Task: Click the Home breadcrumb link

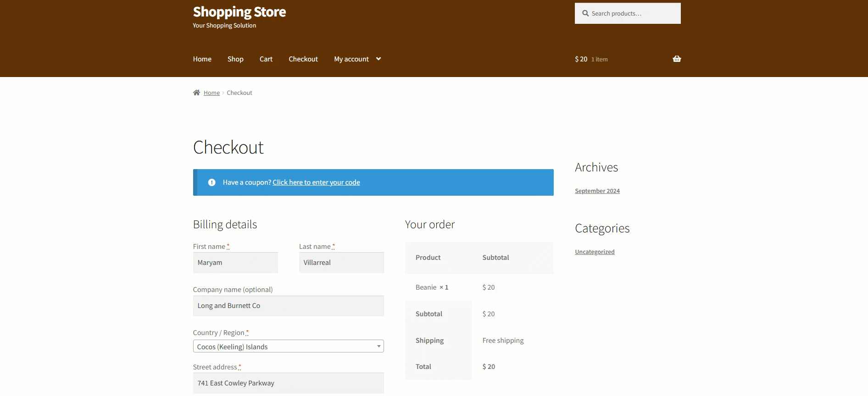Action: (x=211, y=93)
